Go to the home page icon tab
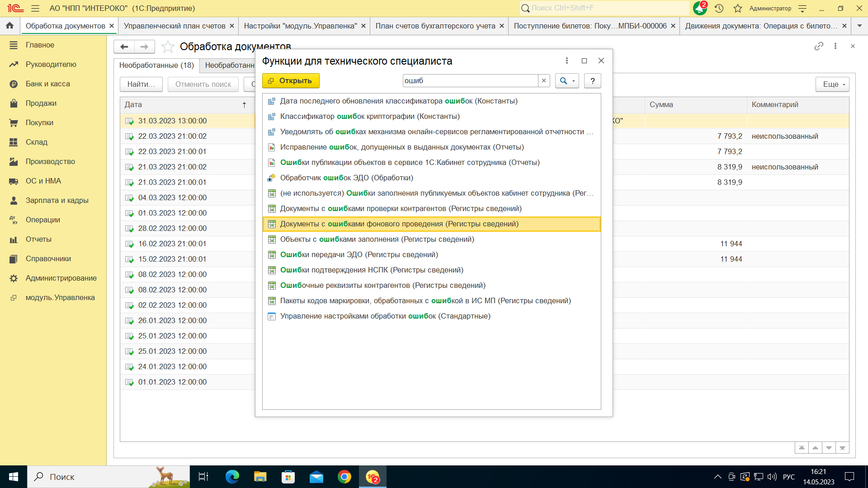868x488 pixels. (10, 26)
